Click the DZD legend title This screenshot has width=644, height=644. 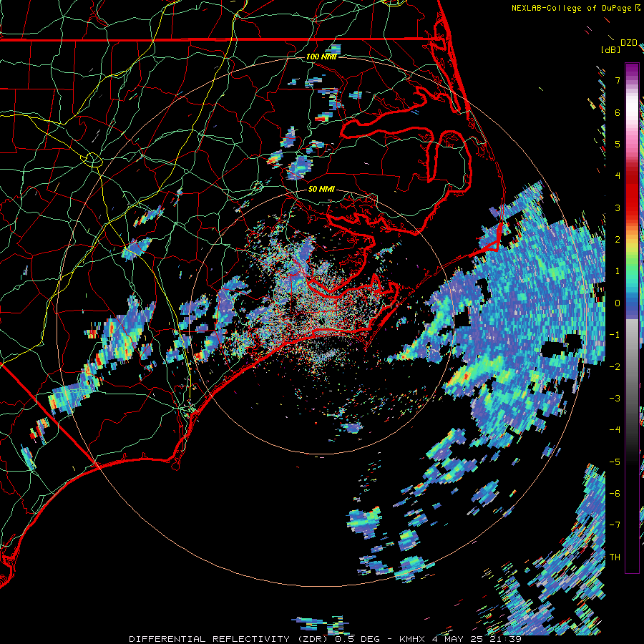point(629,43)
